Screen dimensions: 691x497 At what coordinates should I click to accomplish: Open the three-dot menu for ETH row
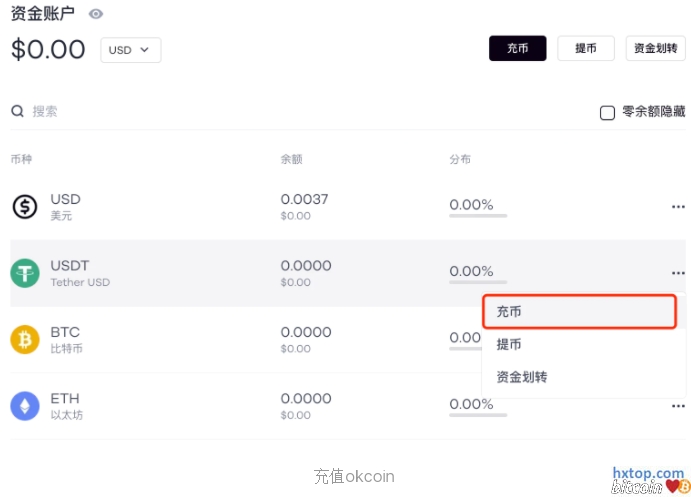coord(678,406)
